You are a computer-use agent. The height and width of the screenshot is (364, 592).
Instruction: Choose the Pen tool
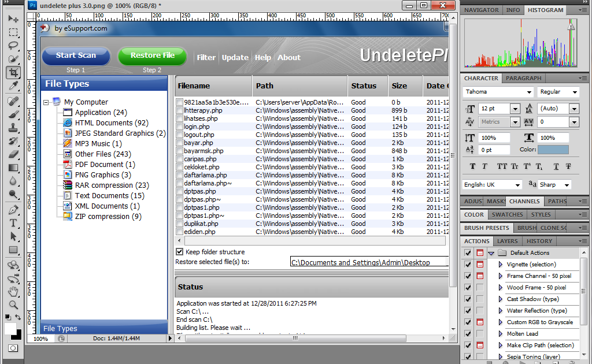click(13, 210)
